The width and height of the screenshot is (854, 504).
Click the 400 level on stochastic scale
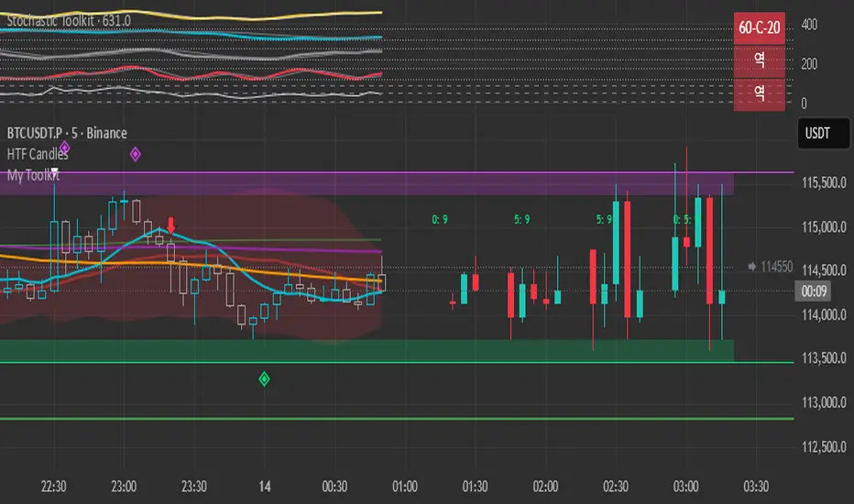(x=809, y=25)
